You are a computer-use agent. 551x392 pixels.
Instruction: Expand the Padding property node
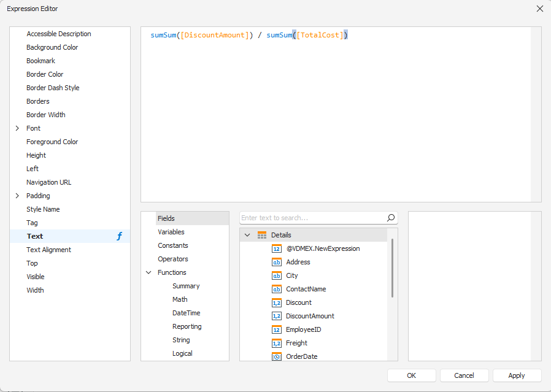tap(17, 196)
